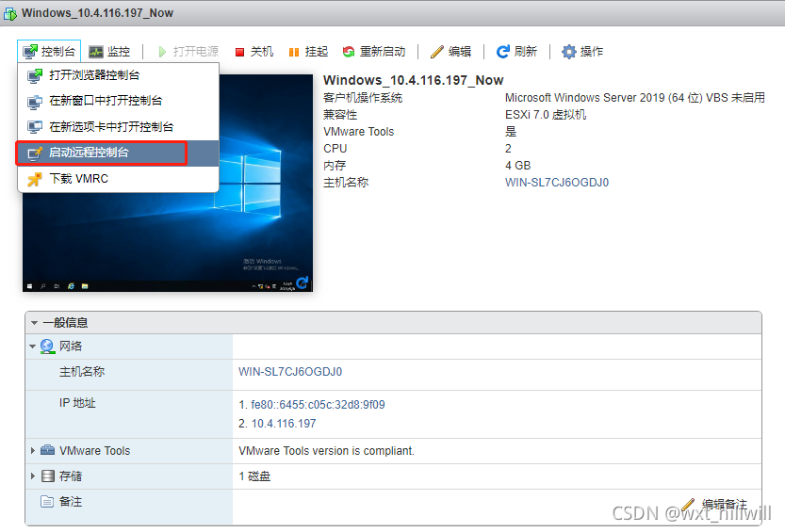Click the VM name heading beside thumbnail

[413, 80]
